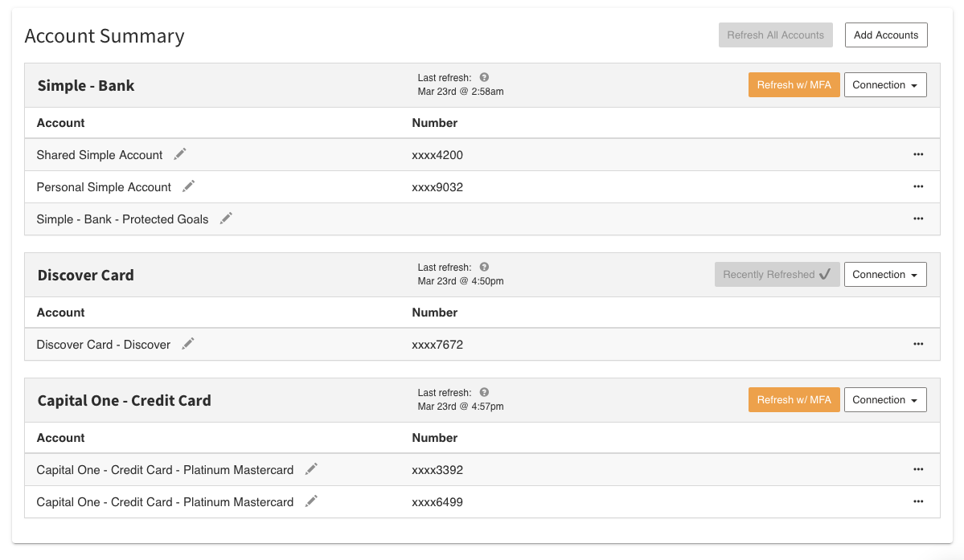Screen dimensions: 964x560
Task: Edit name of card ending xxxx3392
Action: (x=311, y=469)
